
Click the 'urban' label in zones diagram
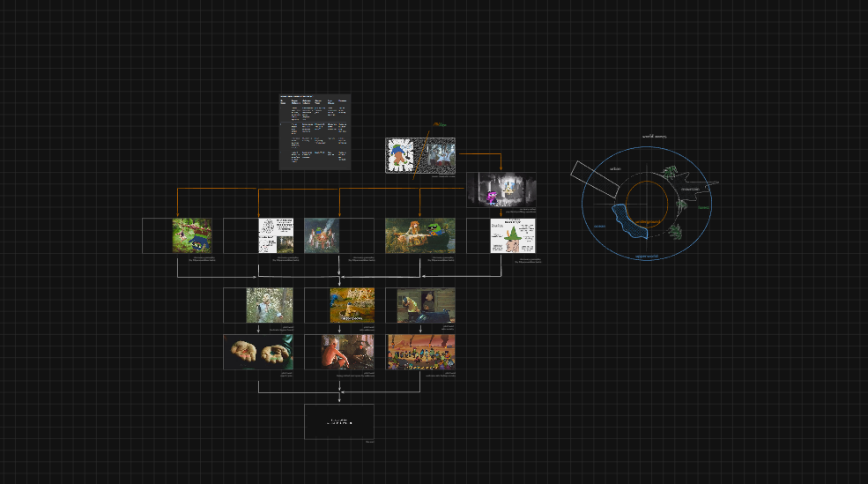pos(615,169)
